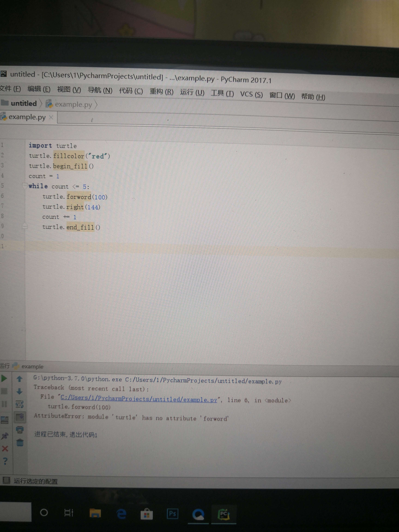Click the 'import turtle' code line
The height and width of the screenshot is (532, 399).
pos(53,145)
